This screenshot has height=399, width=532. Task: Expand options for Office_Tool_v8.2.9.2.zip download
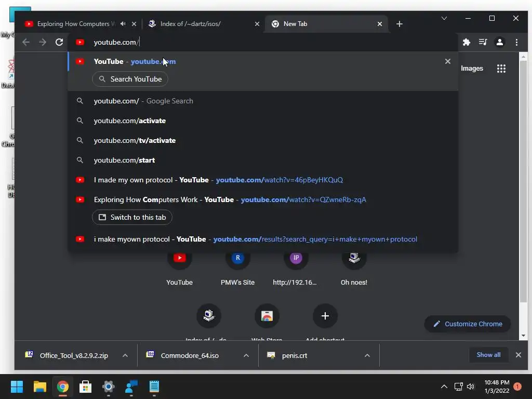coord(125,355)
